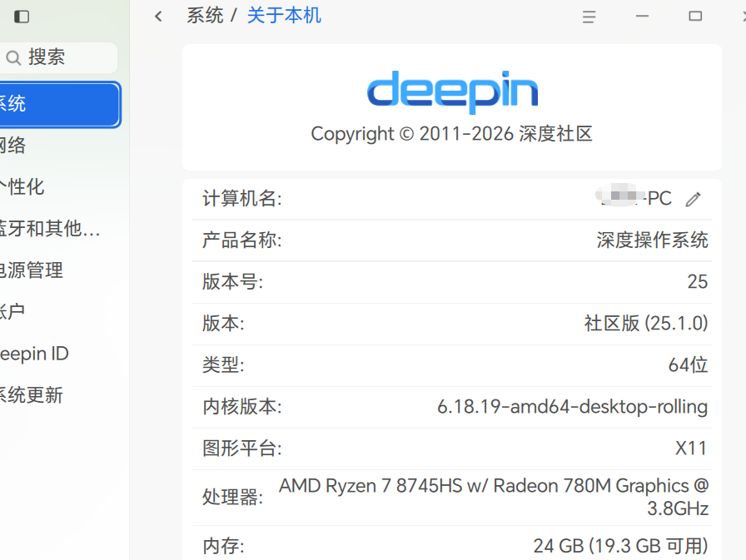Click the search magnifier icon

(12, 58)
